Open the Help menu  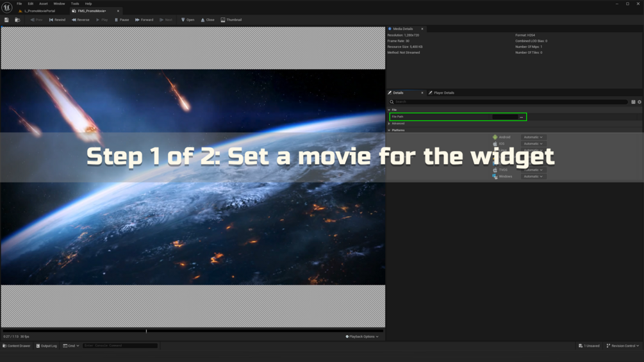coord(88,4)
